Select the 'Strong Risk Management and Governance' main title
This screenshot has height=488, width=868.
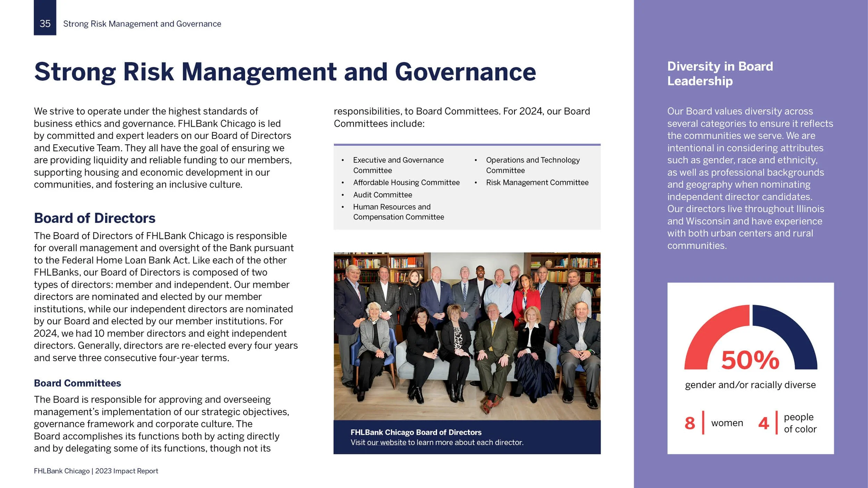tap(285, 72)
